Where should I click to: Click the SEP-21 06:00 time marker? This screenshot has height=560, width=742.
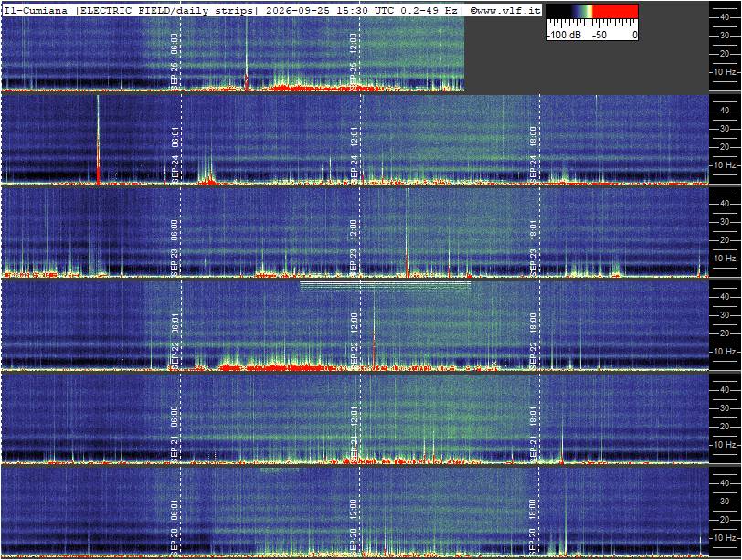pos(175,434)
